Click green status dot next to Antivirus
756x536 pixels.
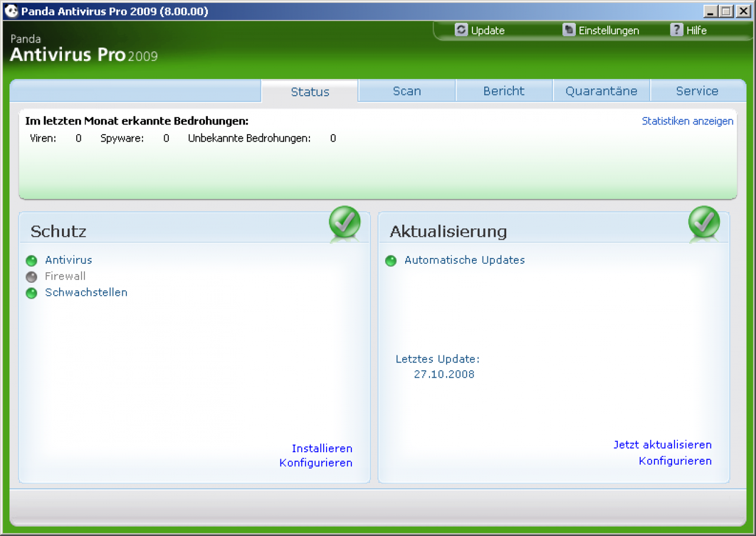pos(31,261)
